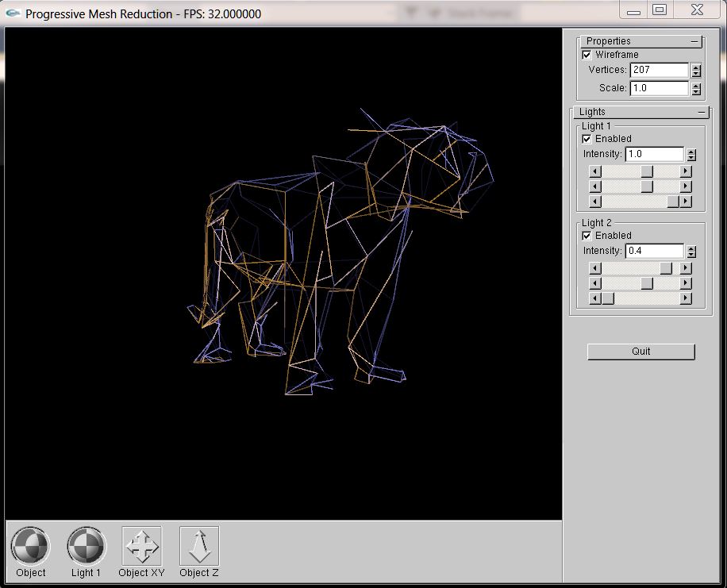Increase Scale with the spinner up arrow
727x588 pixels.
[x=696, y=86]
